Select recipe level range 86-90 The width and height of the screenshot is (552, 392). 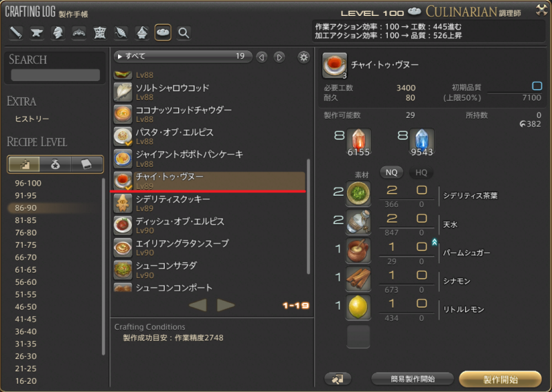(x=26, y=208)
